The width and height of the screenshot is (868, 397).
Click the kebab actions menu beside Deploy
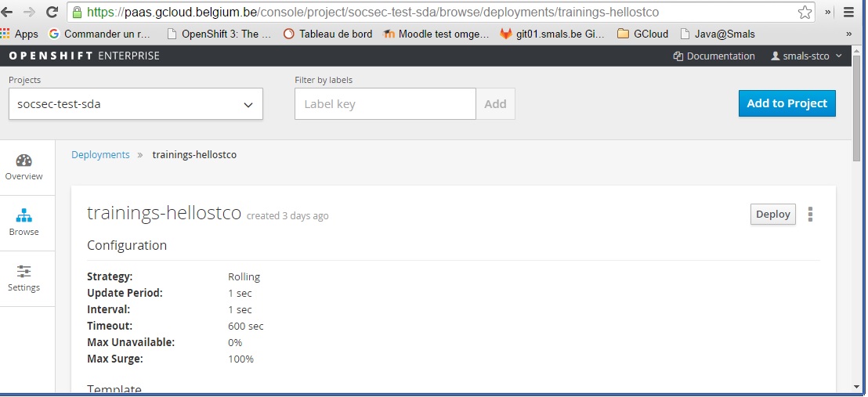coord(810,215)
